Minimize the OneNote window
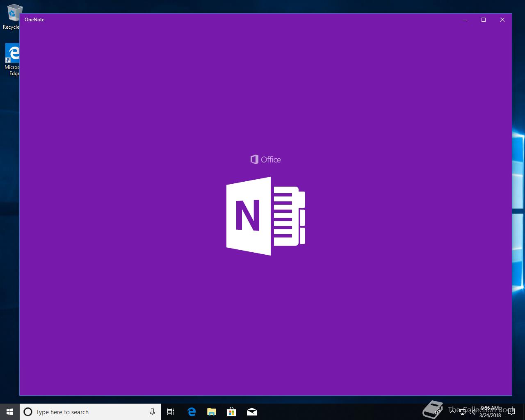This screenshot has width=525, height=420. (x=465, y=20)
